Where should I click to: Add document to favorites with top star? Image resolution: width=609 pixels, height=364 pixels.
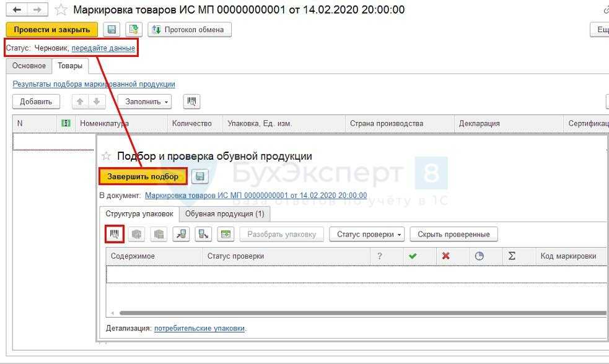click(x=61, y=10)
